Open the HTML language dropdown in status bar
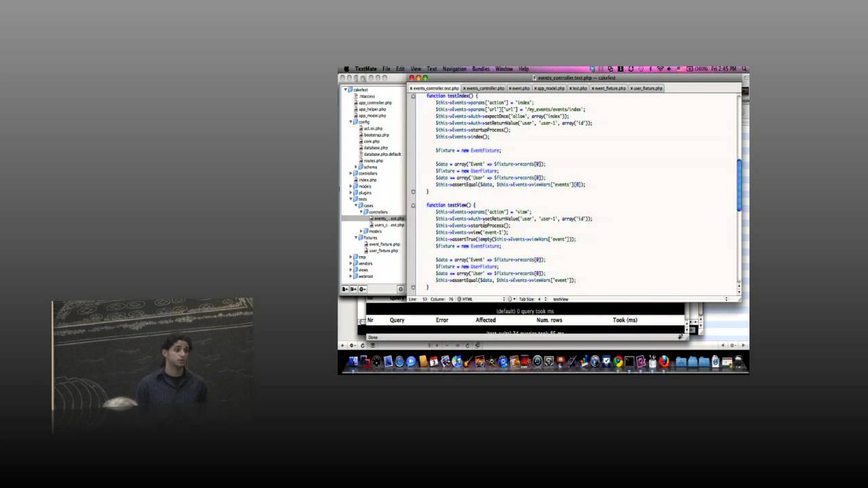 pos(481,299)
